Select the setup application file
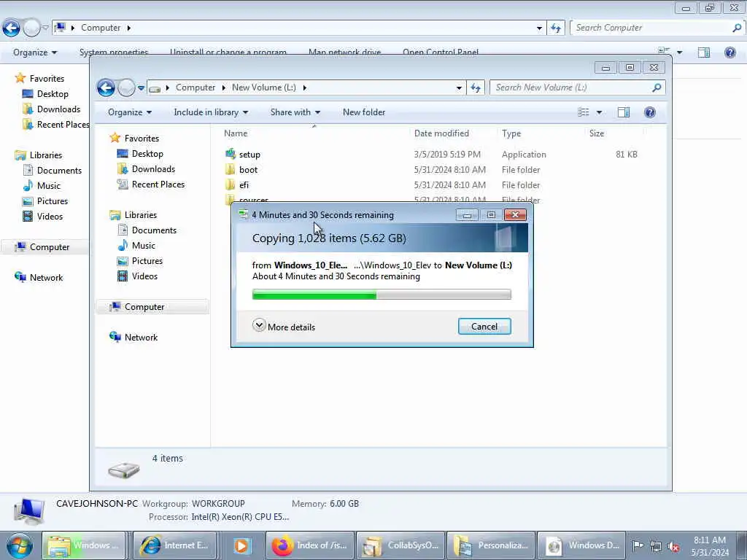Image resolution: width=747 pixels, height=560 pixels. click(249, 155)
